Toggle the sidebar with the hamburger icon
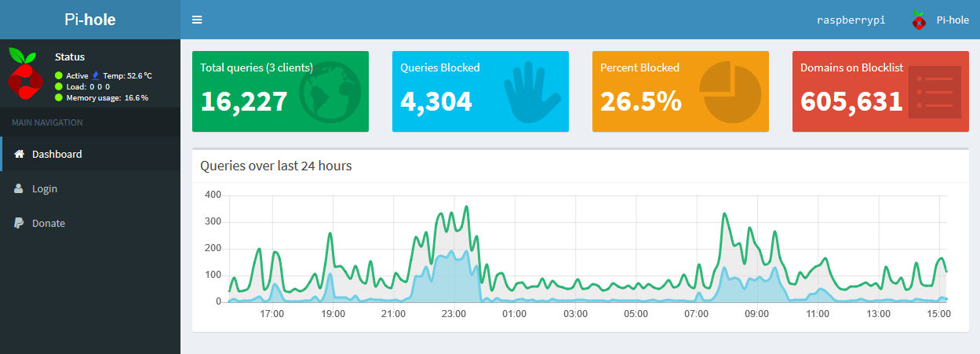This screenshot has width=980, height=354. pos(197,20)
